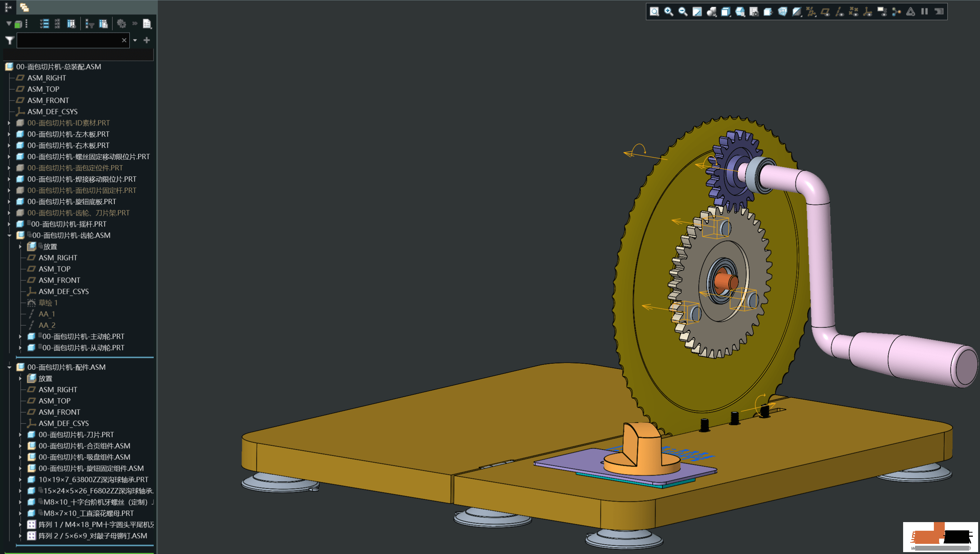Select 10×19×7_63800ZZ深沟球轴承.PRT item
980x554 pixels.
pos(93,480)
